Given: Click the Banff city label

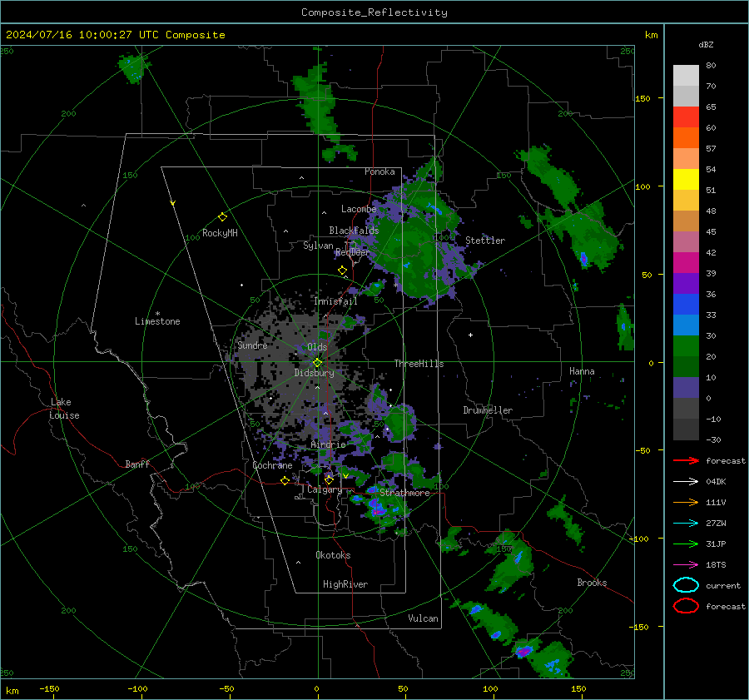Looking at the screenshot, I should (x=137, y=464).
